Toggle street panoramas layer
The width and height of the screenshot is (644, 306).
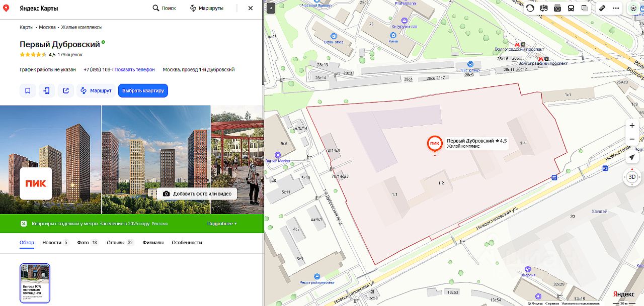pos(544,8)
